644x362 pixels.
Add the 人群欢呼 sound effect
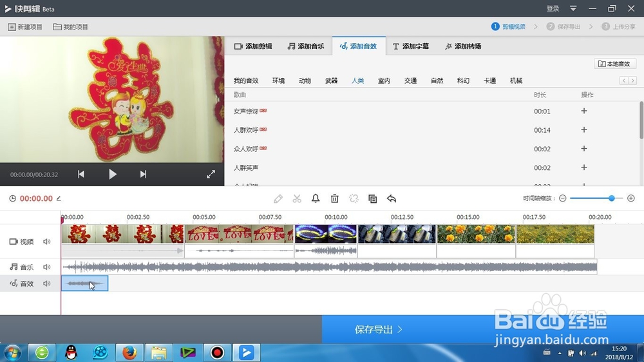[583, 130]
